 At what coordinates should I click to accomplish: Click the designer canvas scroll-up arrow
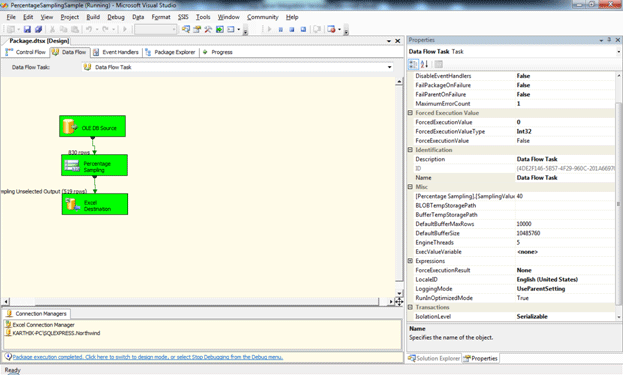pyautogui.click(x=399, y=81)
